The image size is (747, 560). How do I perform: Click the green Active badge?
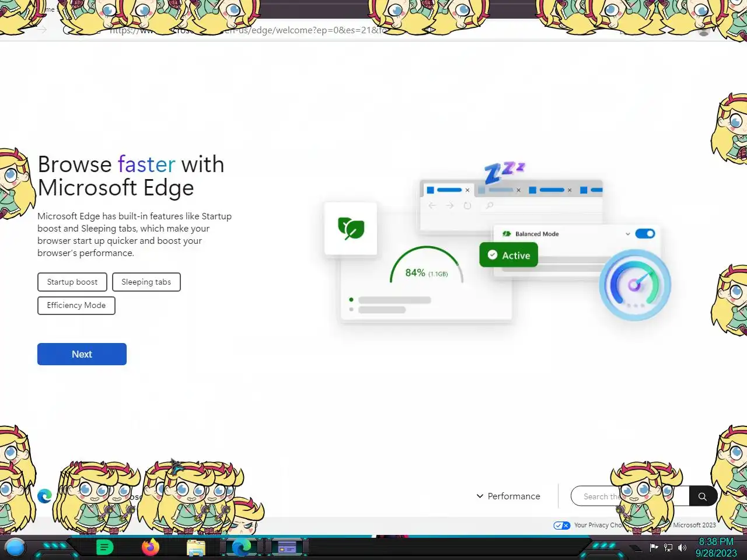509,255
